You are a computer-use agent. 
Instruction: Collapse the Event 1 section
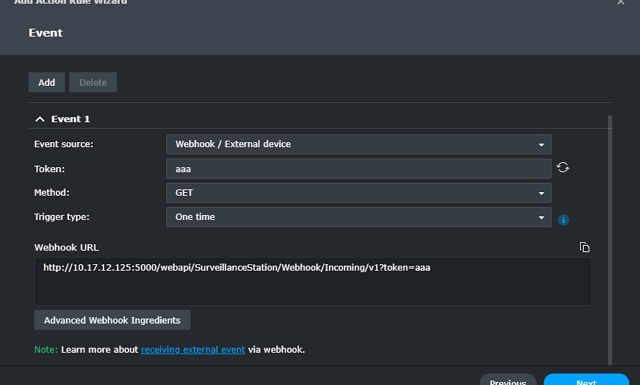[x=40, y=119]
